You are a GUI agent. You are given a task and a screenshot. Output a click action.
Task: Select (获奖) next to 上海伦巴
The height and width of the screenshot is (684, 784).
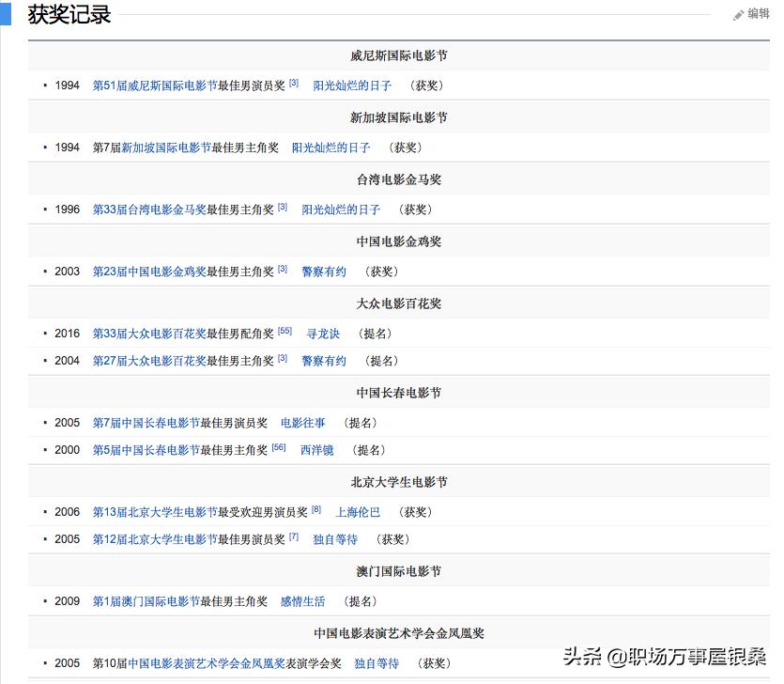(x=416, y=512)
